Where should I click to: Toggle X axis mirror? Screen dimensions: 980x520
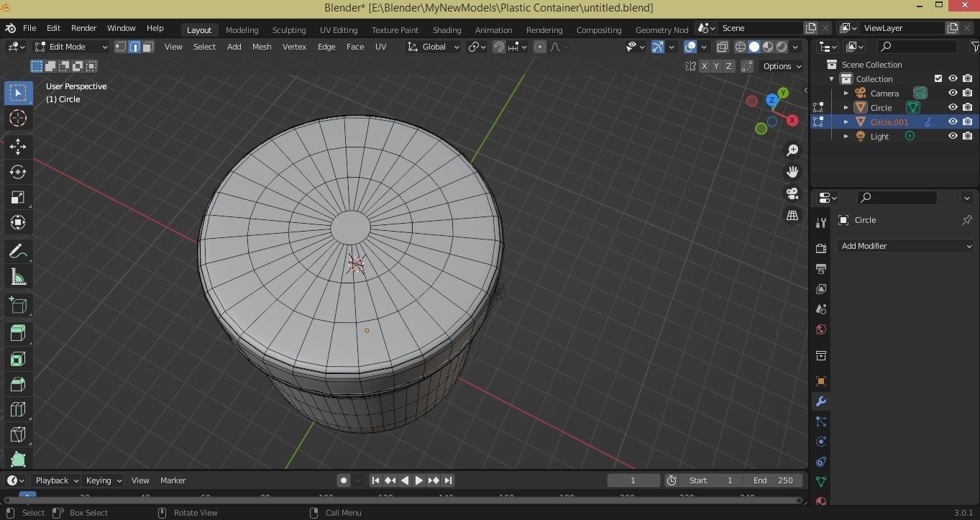704,66
